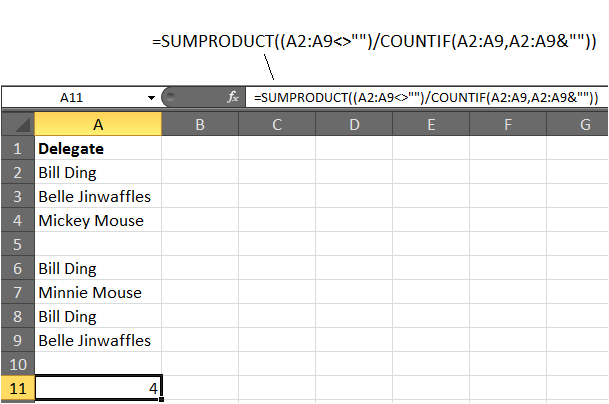Viewport: 609px width, 404px height.
Task: Click the Mickey Mouse cell
Action: click(x=98, y=220)
